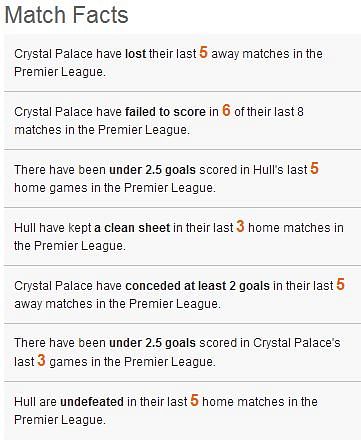This screenshot has height=440, width=361.
Task: Select Hull's under 2.5 goals home games fact
Action: [182, 178]
